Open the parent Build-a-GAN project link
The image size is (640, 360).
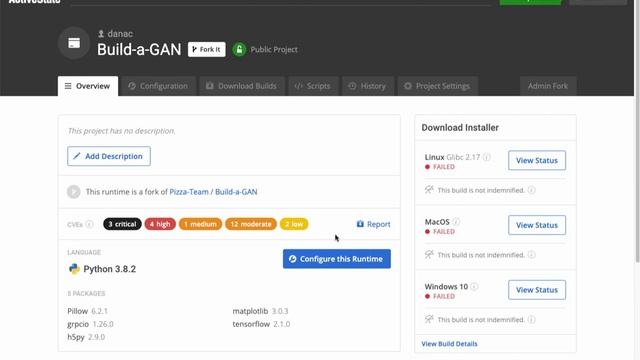coord(236,192)
